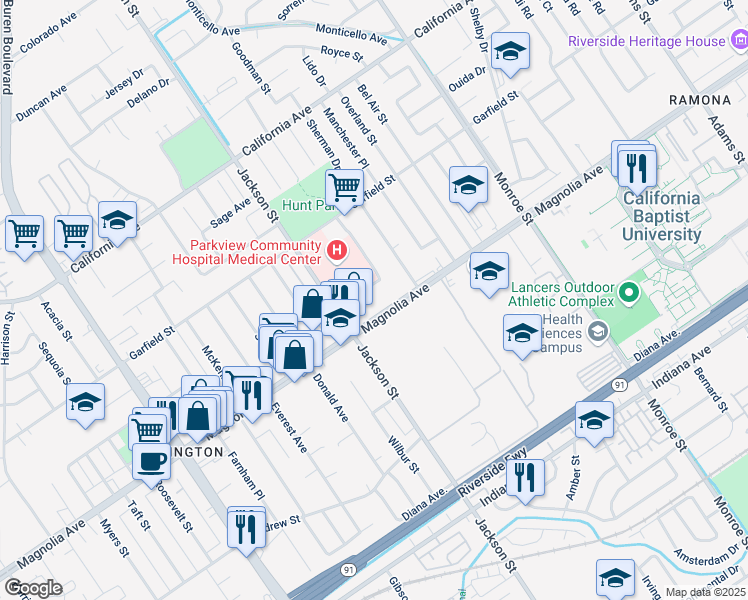Click the Overland St label
The image size is (748, 600).
(x=359, y=121)
